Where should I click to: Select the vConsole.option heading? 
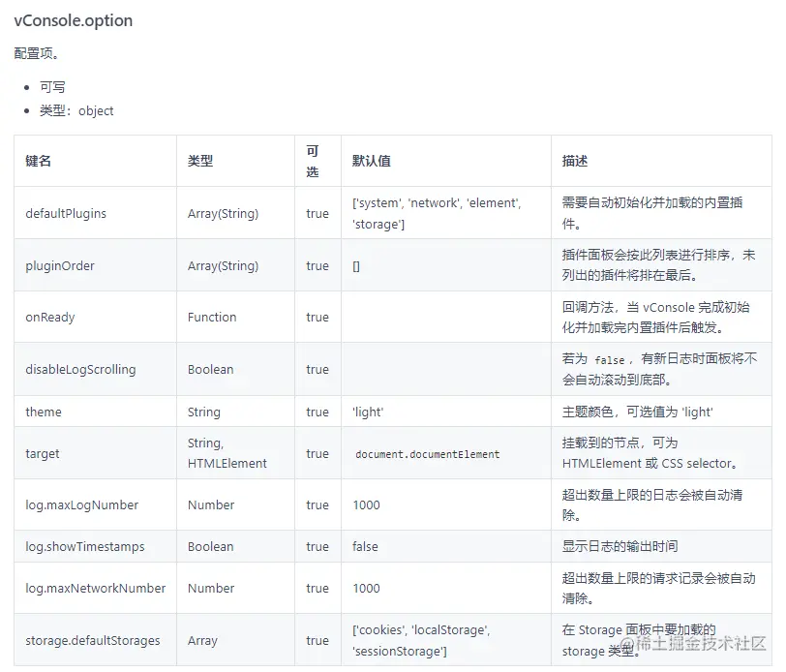(74, 20)
